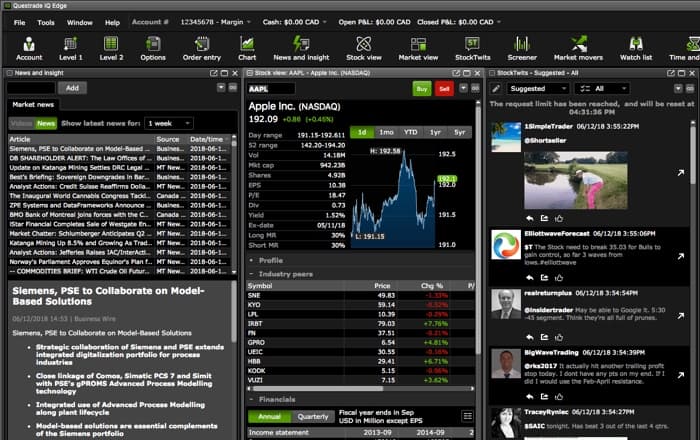Open ElliottwaveForecast post in new window arrow
The image size is (700, 440).
click(x=680, y=256)
